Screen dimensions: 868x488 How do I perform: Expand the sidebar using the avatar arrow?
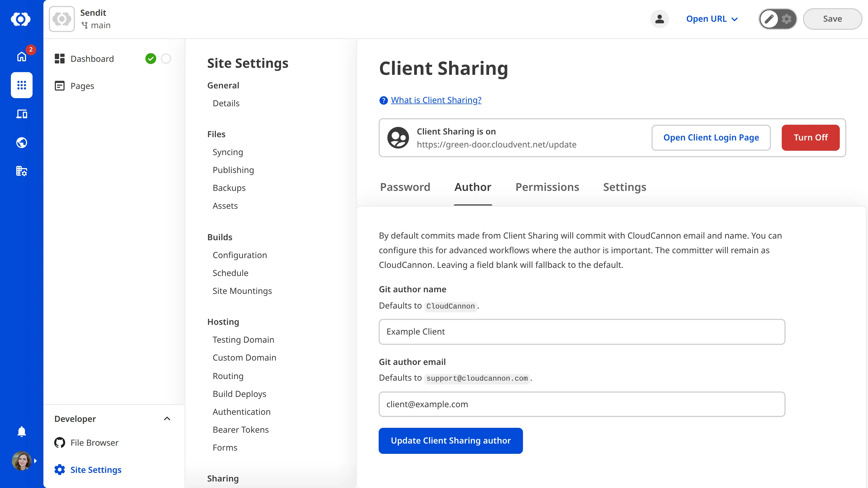click(x=36, y=461)
